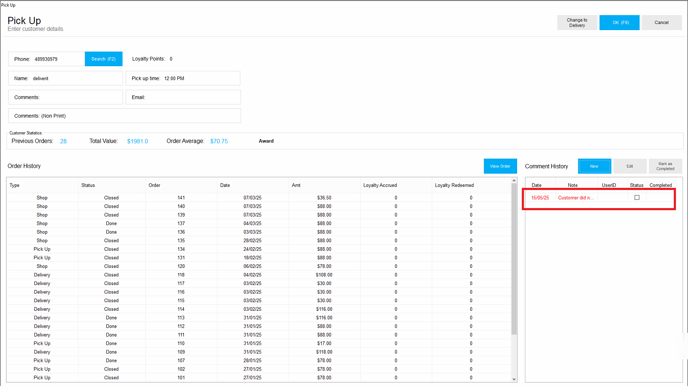Select Pick Up order 134
The width and height of the screenshot is (688, 386).
coord(259,249)
